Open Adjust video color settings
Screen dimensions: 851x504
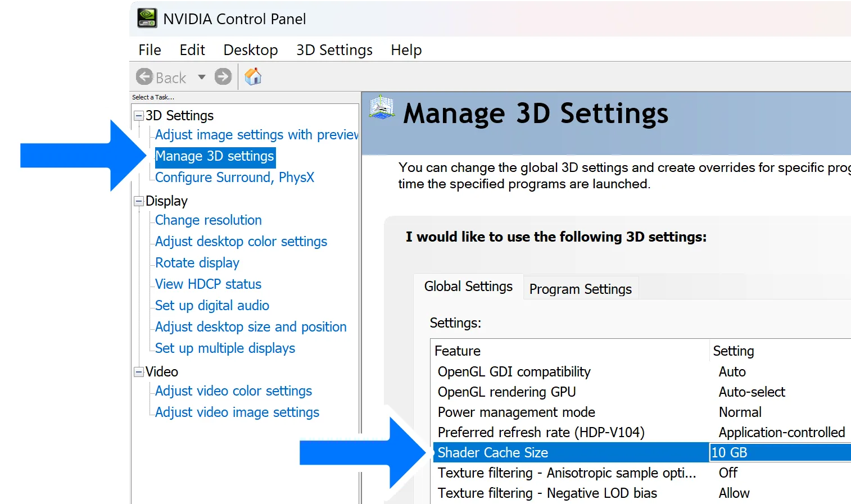tap(233, 391)
